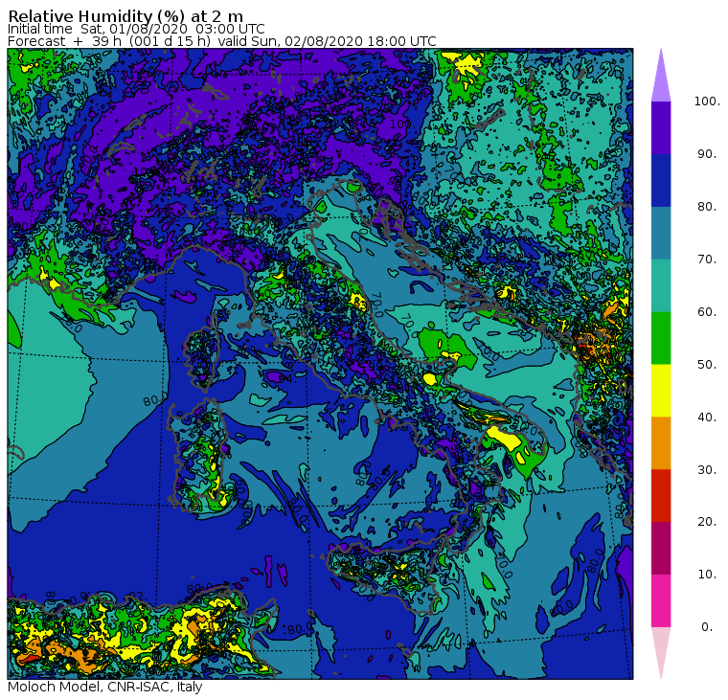The width and height of the screenshot is (728, 700).
Task: Click the '70.' colorbar label
Action: 707,259
